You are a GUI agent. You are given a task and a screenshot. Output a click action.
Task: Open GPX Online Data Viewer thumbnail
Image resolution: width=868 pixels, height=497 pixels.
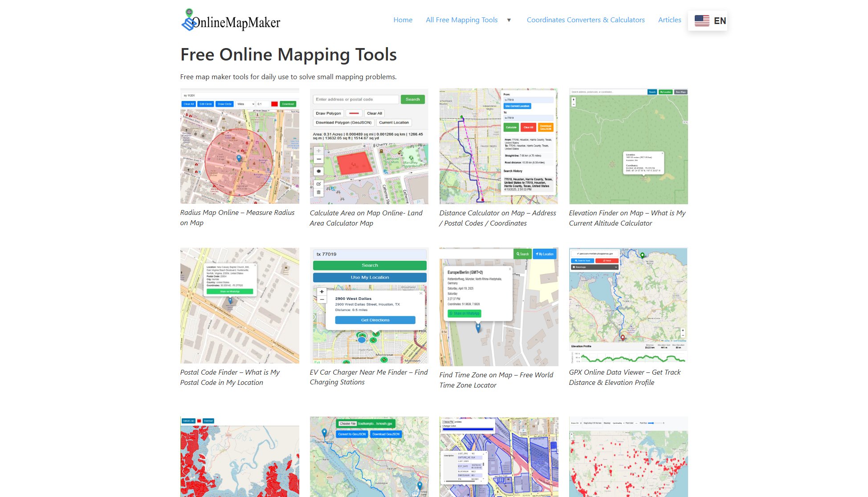(x=628, y=306)
